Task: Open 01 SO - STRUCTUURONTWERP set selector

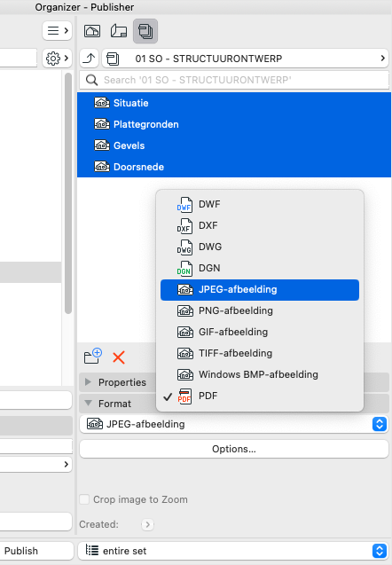Action: click(x=245, y=59)
